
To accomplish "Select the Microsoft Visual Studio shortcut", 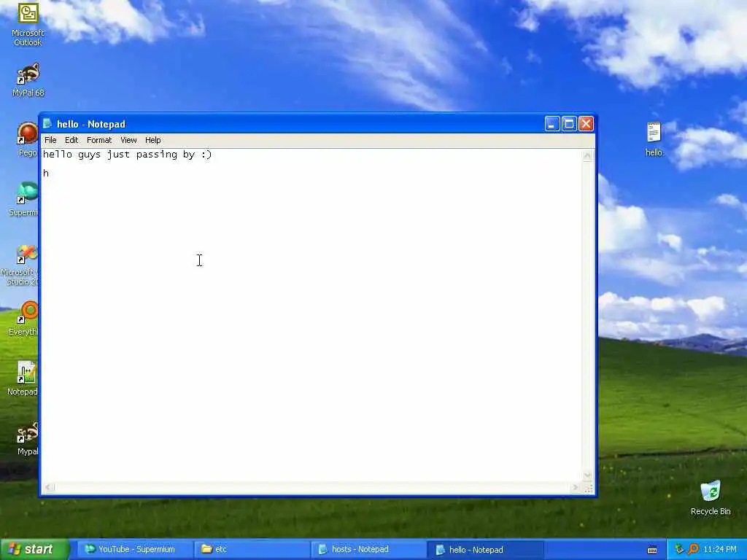I will 26,254.
